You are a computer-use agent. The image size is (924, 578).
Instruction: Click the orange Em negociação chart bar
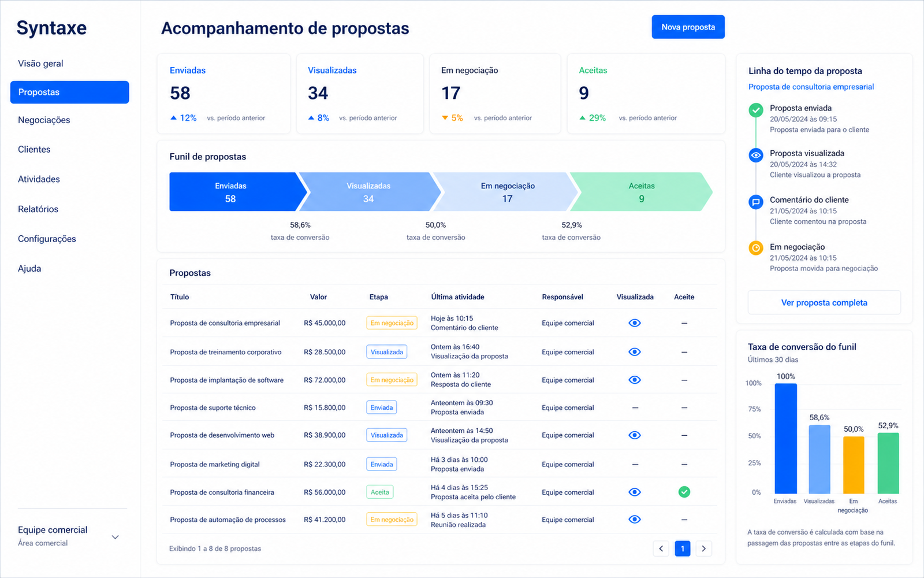[854, 465]
